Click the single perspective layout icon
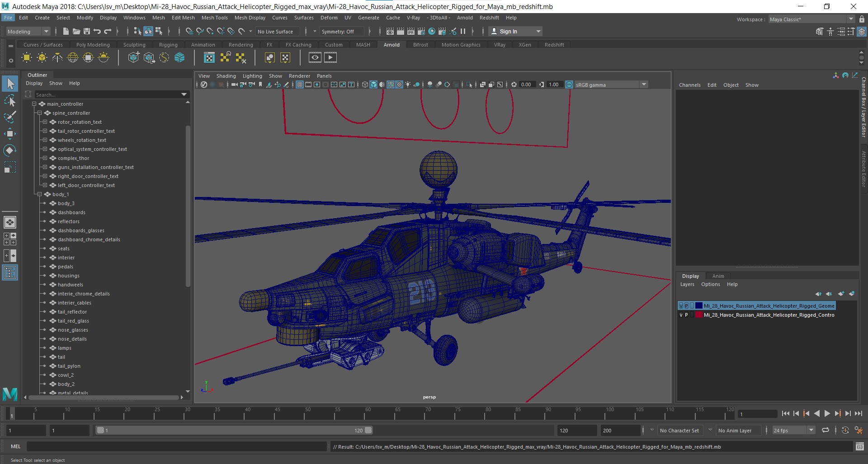This screenshot has height=464, width=868. coord(10,222)
